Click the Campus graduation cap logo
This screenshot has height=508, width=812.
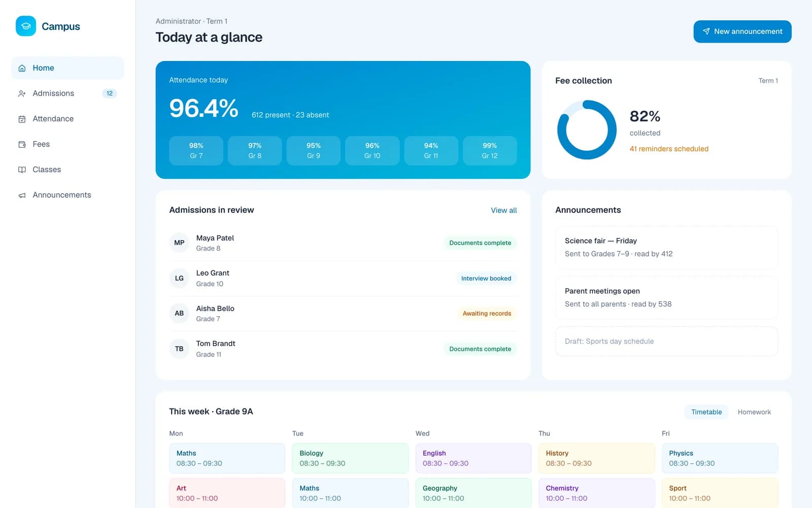click(x=26, y=26)
